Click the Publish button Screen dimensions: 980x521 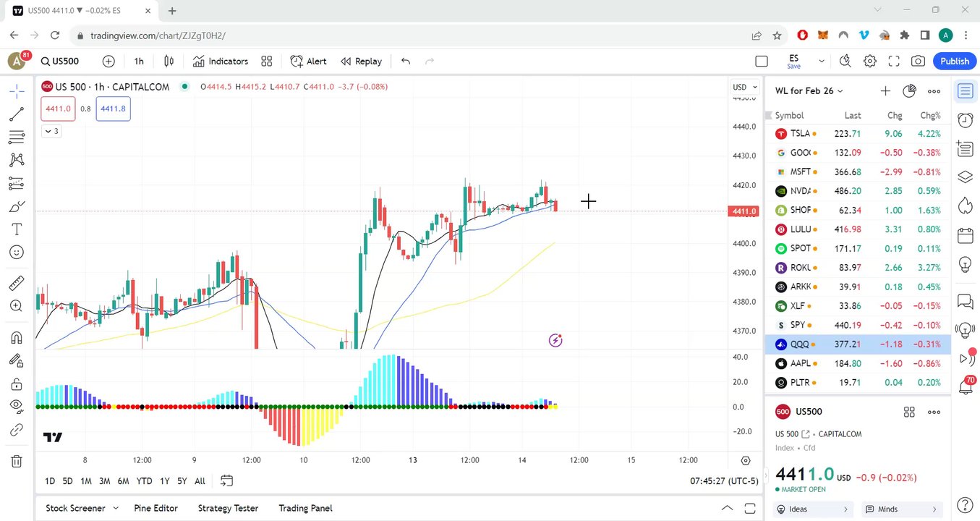955,62
